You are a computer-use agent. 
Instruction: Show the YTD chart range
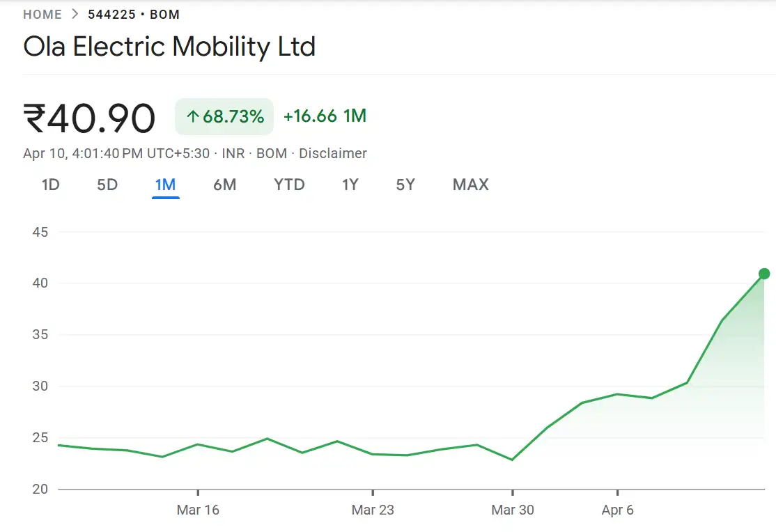[x=289, y=185]
